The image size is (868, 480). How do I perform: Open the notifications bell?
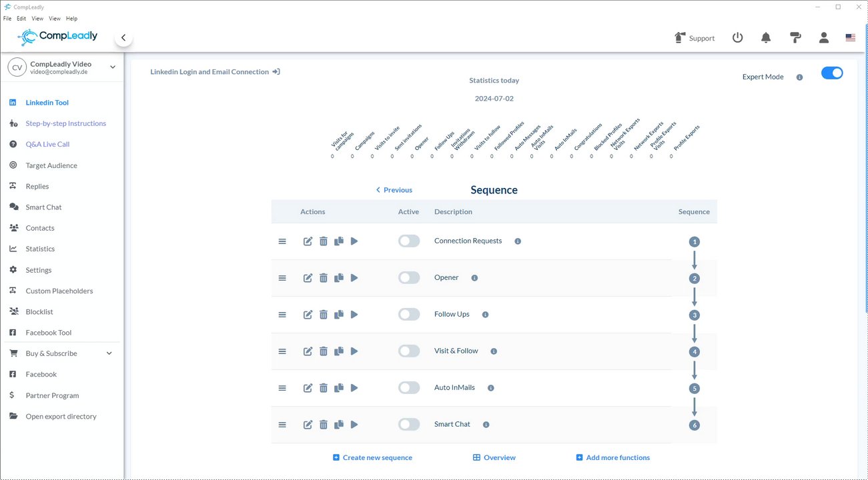(x=766, y=38)
